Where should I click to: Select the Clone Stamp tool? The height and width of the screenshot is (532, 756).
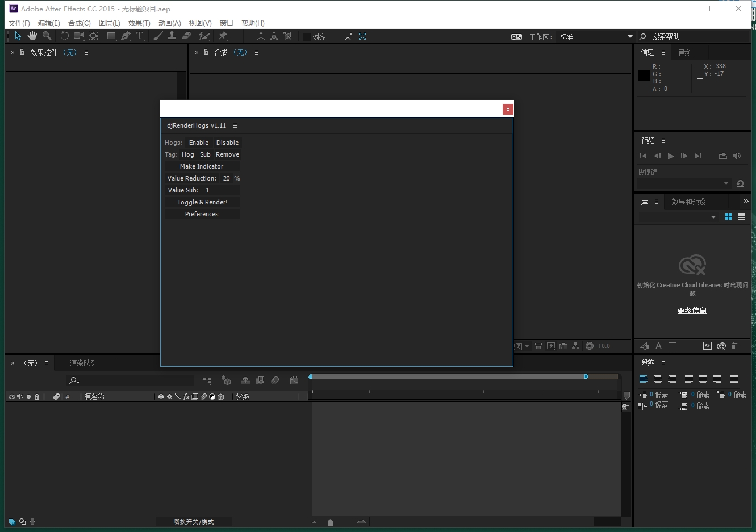click(172, 36)
